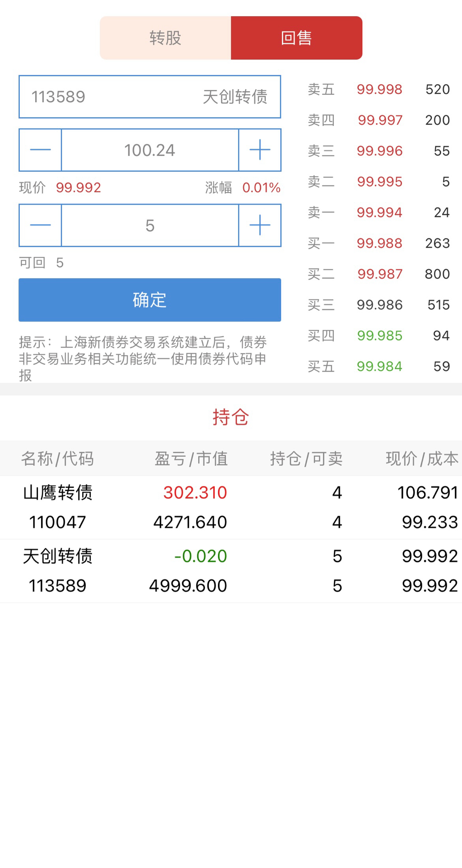
Task: Tap the code 110047 in holdings
Action: (x=57, y=522)
